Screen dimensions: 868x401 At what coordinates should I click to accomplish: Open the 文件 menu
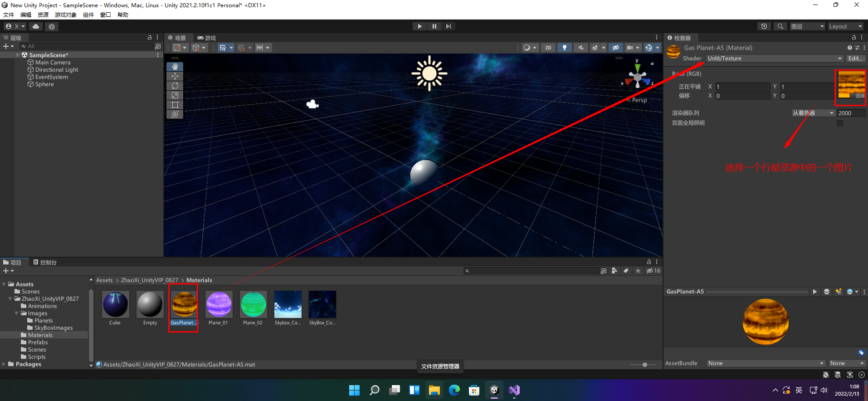point(9,15)
